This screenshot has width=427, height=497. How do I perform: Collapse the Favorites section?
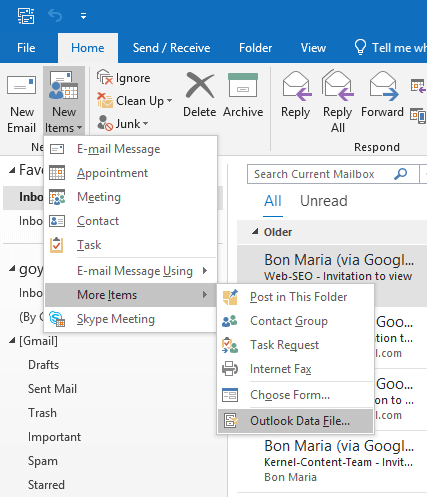12,170
